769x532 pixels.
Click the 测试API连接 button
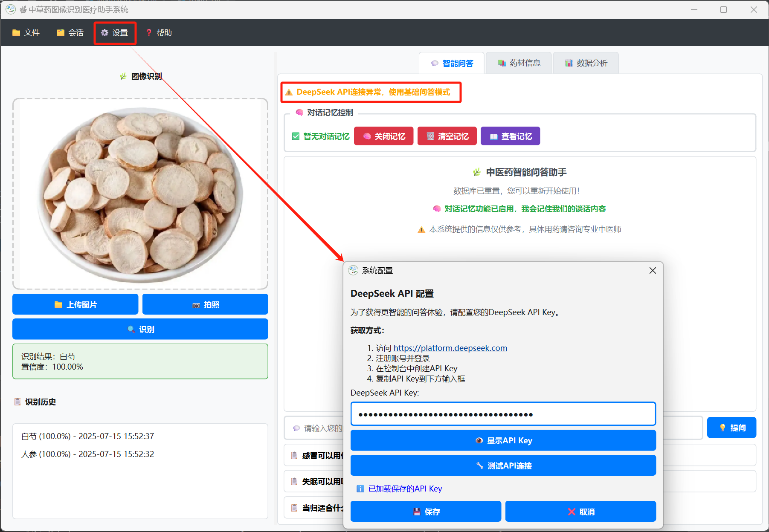(x=503, y=465)
